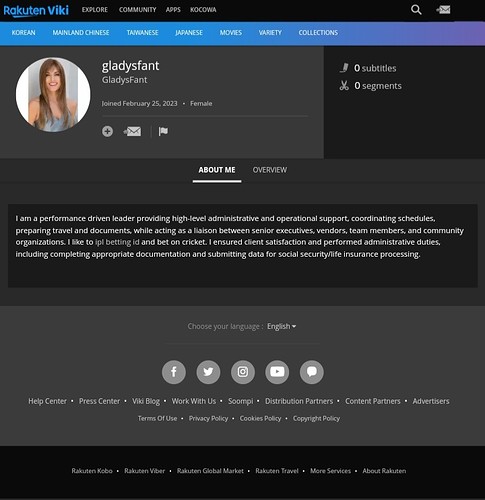
Task: Open the Apps menu item
Action: (173, 10)
